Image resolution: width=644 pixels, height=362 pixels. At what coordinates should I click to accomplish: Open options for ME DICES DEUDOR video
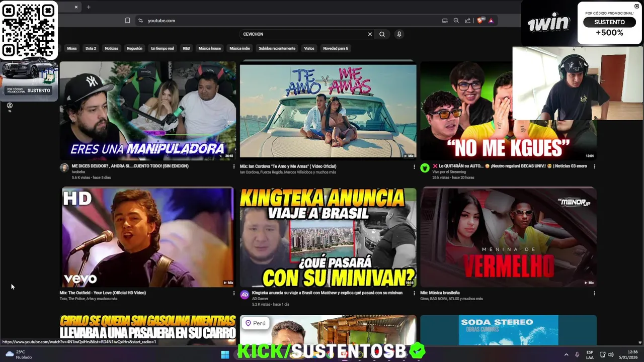click(234, 166)
